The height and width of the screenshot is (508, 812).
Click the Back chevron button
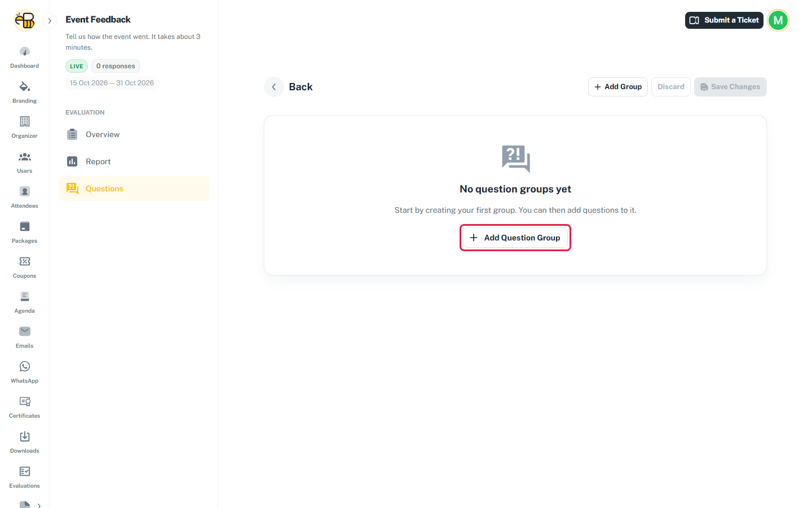[274, 87]
